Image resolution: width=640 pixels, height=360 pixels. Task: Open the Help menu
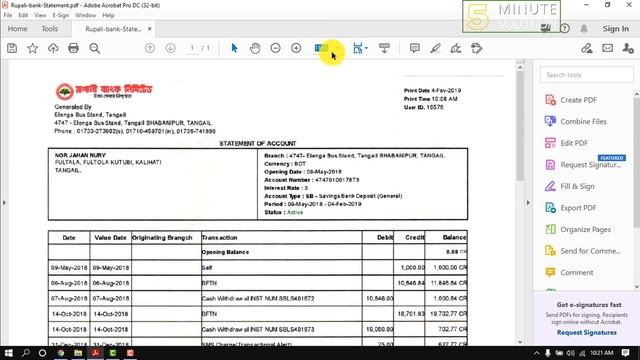[108, 15]
